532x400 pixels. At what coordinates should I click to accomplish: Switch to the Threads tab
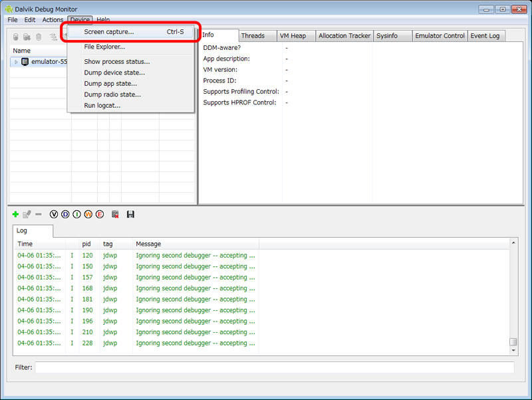coord(257,36)
